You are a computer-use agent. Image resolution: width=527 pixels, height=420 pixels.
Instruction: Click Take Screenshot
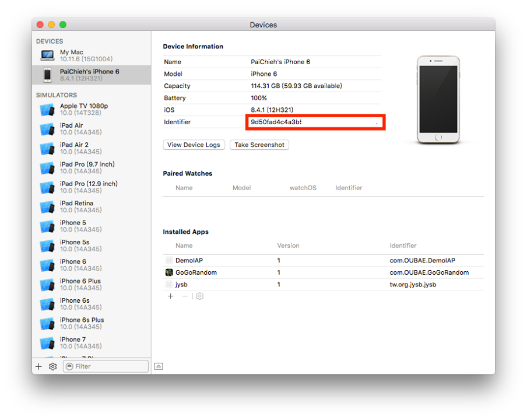(259, 145)
